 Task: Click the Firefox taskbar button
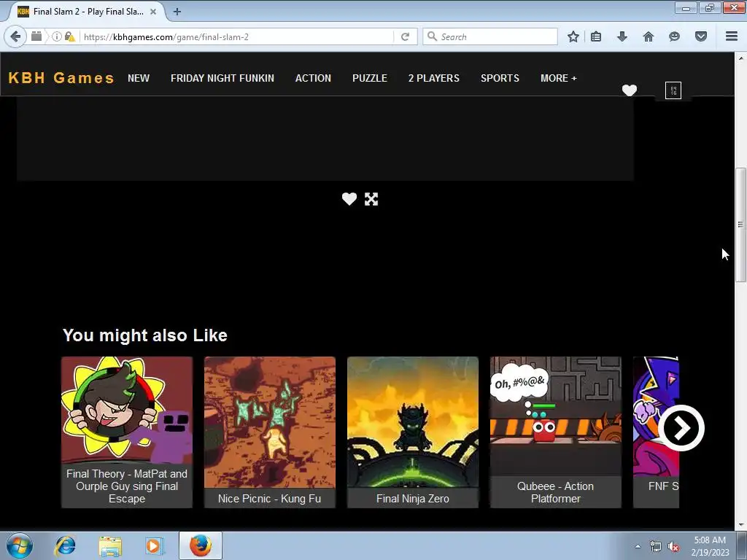point(201,545)
